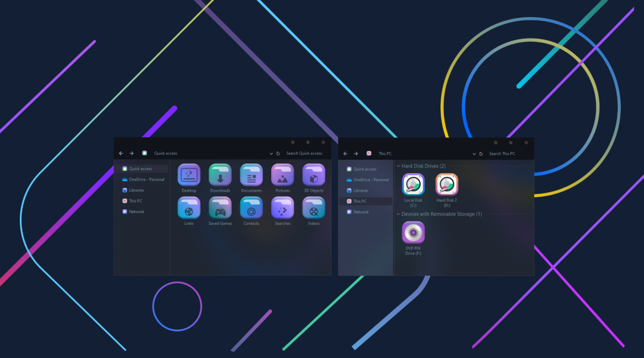The height and width of the screenshot is (358, 644).
Task: Click the Search This PC field
Action: (x=502, y=154)
